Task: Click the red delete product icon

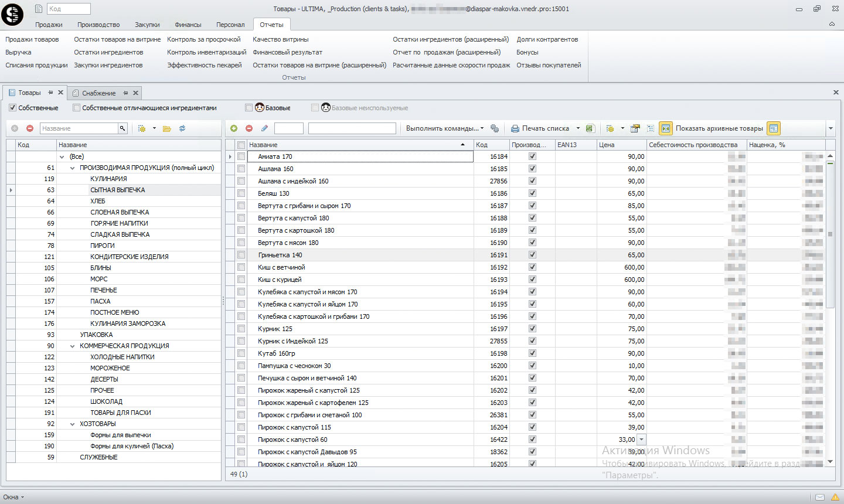Action: tap(249, 128)
